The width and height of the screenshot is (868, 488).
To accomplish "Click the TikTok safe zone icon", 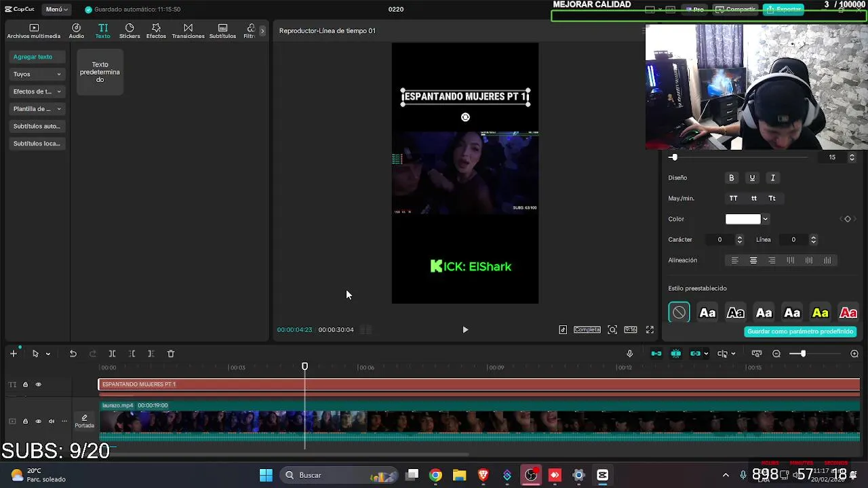I will [563, 330].
